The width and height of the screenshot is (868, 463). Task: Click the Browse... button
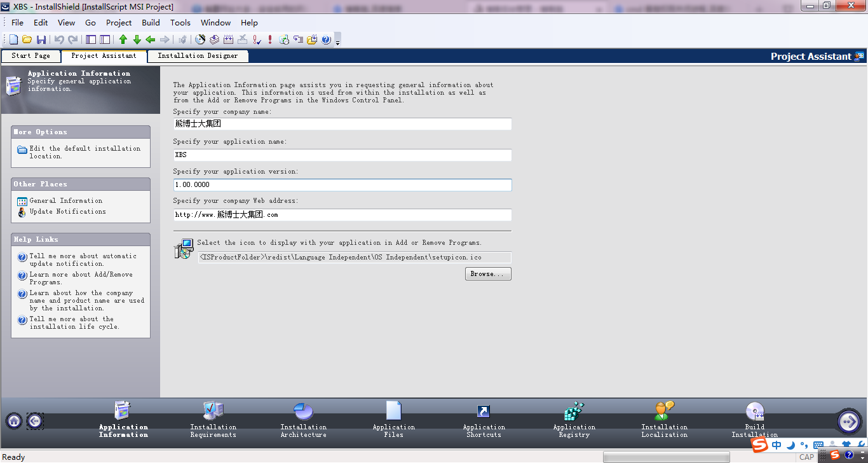tap(488, 274)
